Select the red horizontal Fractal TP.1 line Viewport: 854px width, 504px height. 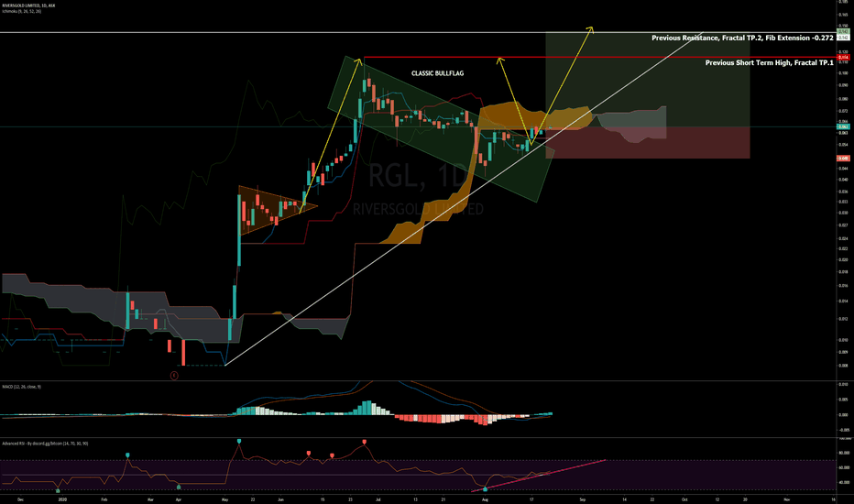(x=599, y=57)
